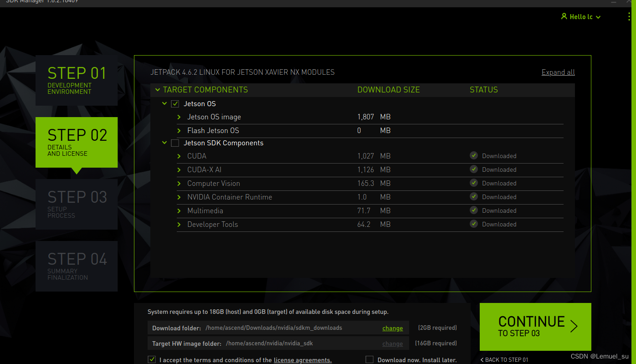
Task: Open the three-dot options menu
Action: 629,17
